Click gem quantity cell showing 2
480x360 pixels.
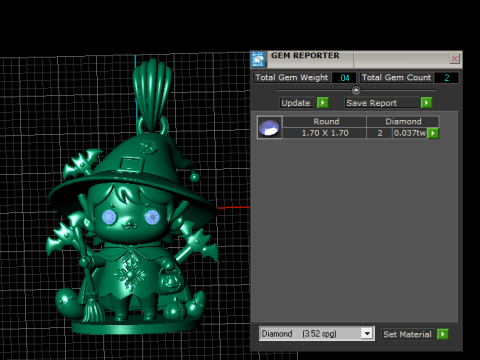click(380, 133)
